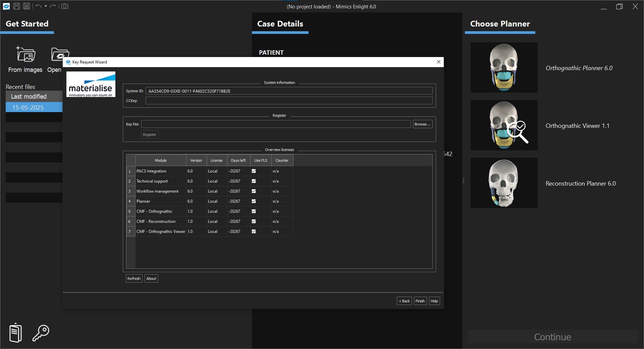Click the Reconstruction Planner 6.0 label
644x349 pixels.
click(x=581, y=184)
